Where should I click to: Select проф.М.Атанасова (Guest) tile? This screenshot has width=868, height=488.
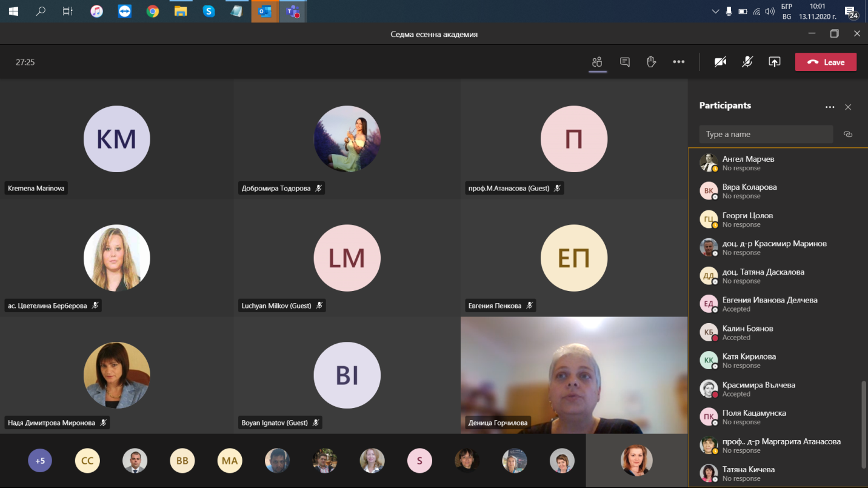(573, 139)
